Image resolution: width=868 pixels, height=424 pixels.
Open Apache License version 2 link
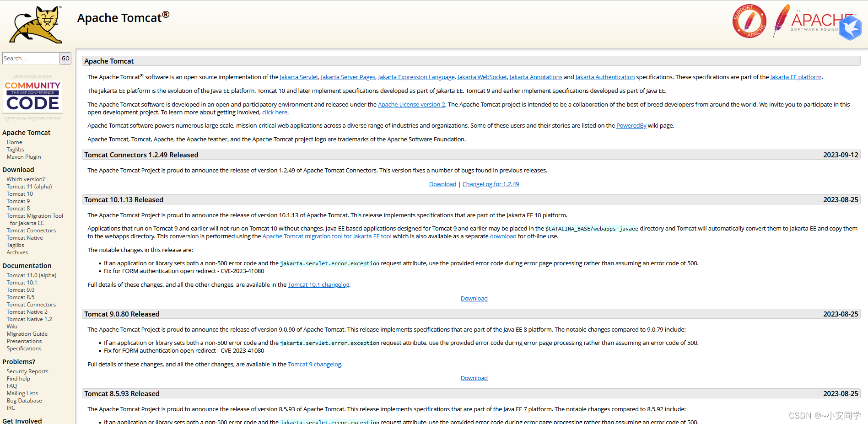coord(411,105)
